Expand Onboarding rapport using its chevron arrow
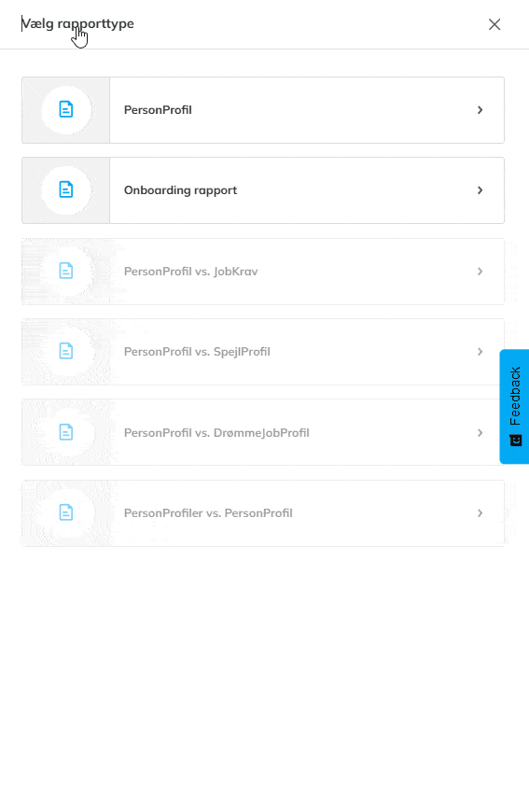 (x=480, y=190)
